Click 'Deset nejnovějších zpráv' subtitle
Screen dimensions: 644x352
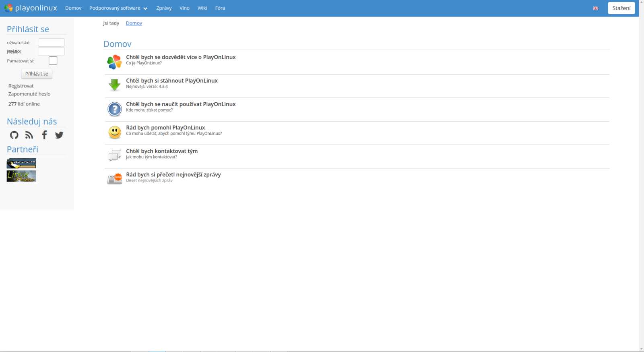point(149,180)
